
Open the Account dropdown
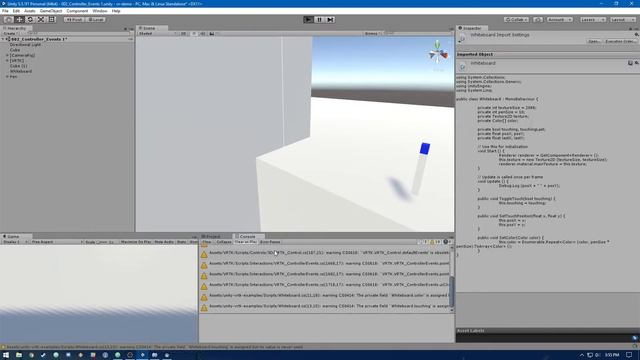[x=560, y=20]
